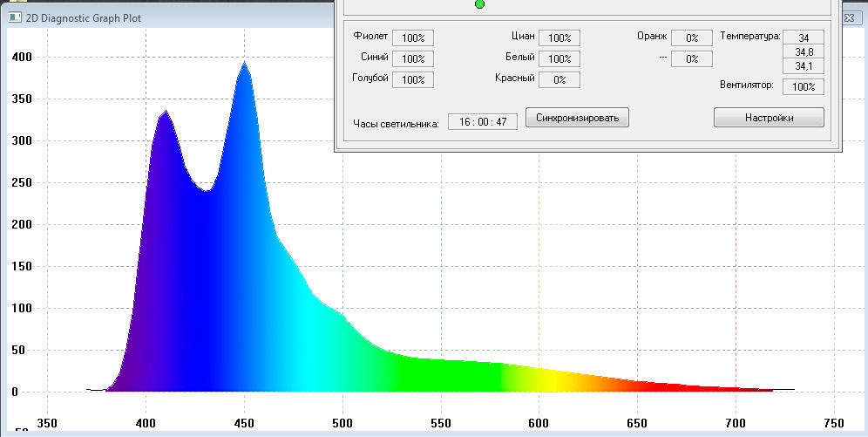Click the 150 y-axis label
The height and width of the screenshot is (437, 868).
(x=22, y=266)
